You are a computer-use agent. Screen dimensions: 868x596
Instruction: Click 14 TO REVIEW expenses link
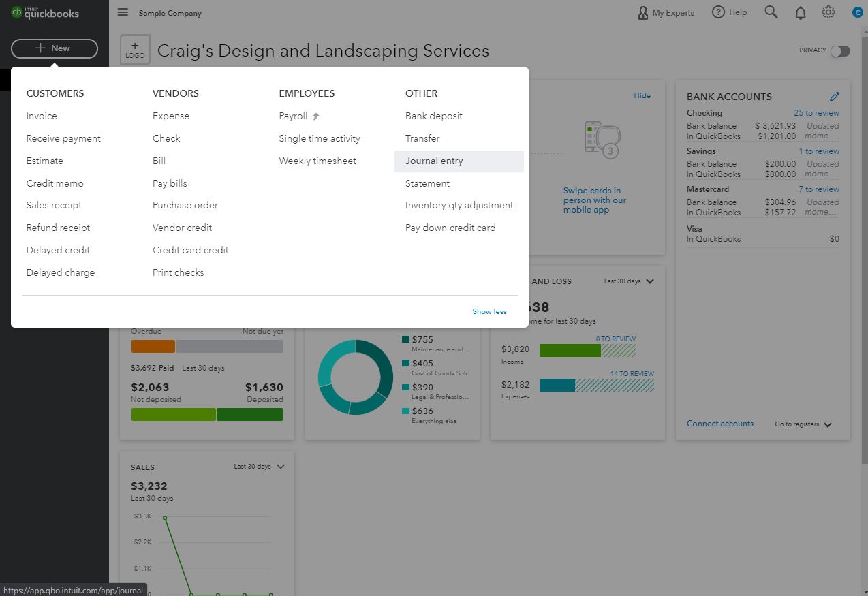point(632,373)
